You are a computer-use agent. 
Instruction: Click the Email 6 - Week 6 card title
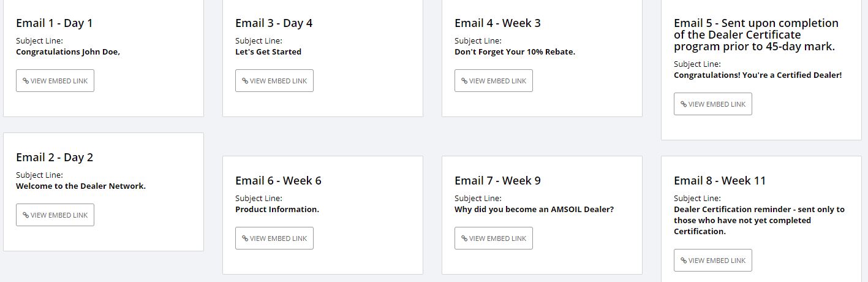coord(278,181)
